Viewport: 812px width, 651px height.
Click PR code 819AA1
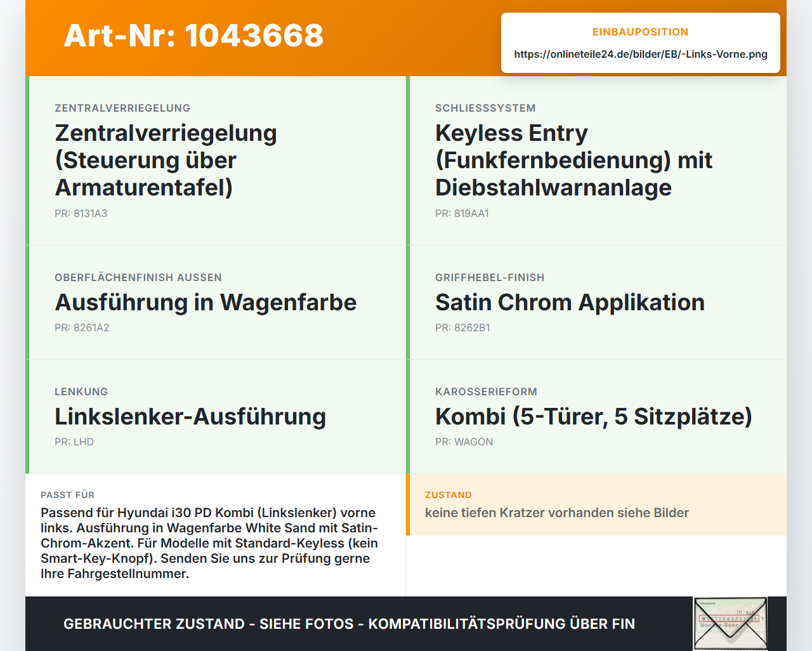(462, 213)
